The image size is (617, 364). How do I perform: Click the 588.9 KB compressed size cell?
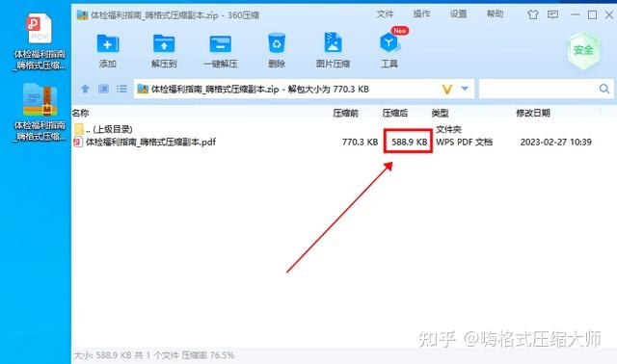tap(409, 142)
